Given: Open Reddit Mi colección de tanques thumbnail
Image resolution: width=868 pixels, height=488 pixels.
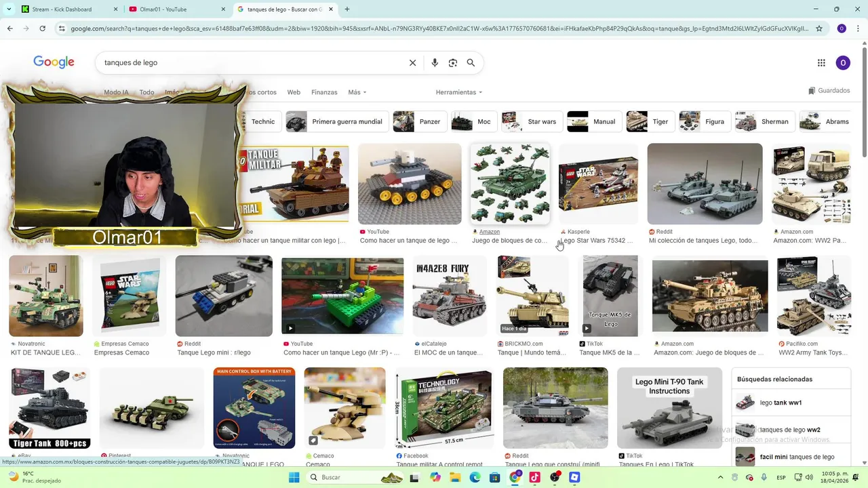Looking at the screenshot, I should (x=705, y=184).
